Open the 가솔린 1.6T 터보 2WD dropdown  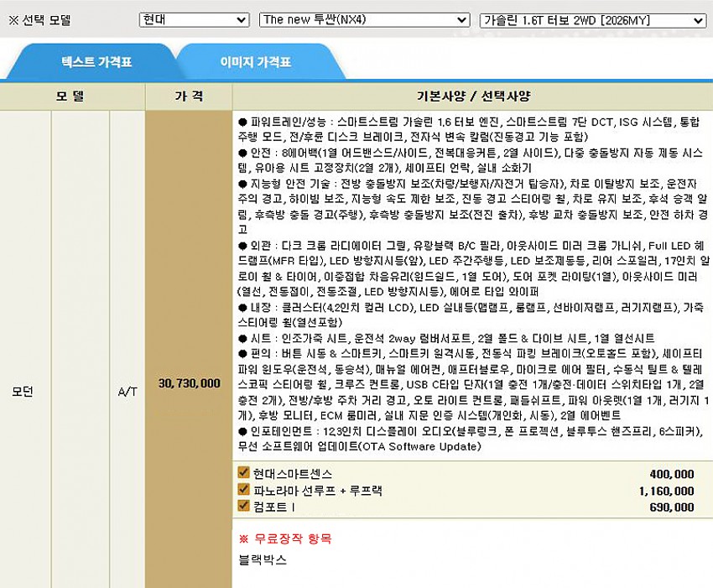pyautogui.click(x=591, y=20)
